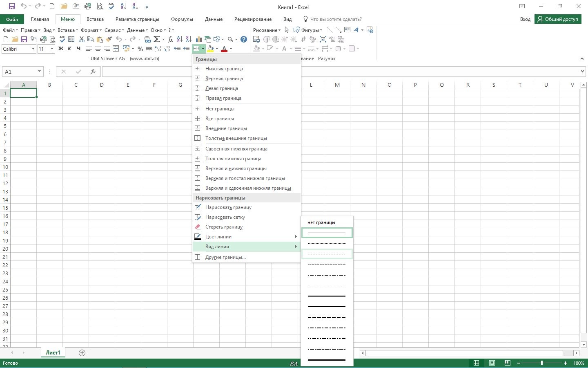Select 'Все границы' from borders menu

click(220, 119)
